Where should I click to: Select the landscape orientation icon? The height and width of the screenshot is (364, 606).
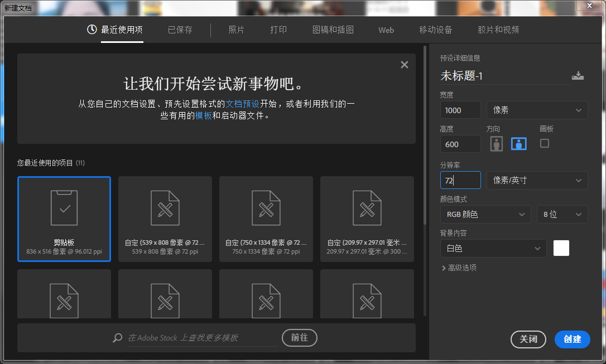pyautogui.click(x=518, y=143)
